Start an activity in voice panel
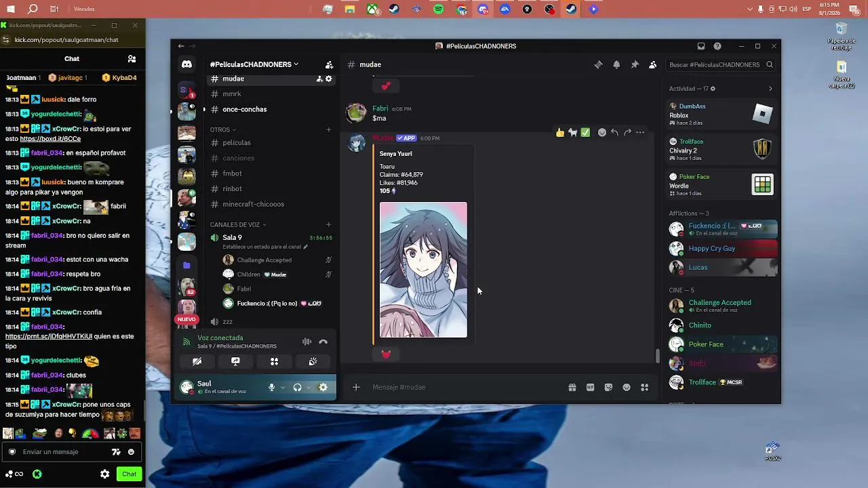 pyautogui.click(x=274, y=362)
